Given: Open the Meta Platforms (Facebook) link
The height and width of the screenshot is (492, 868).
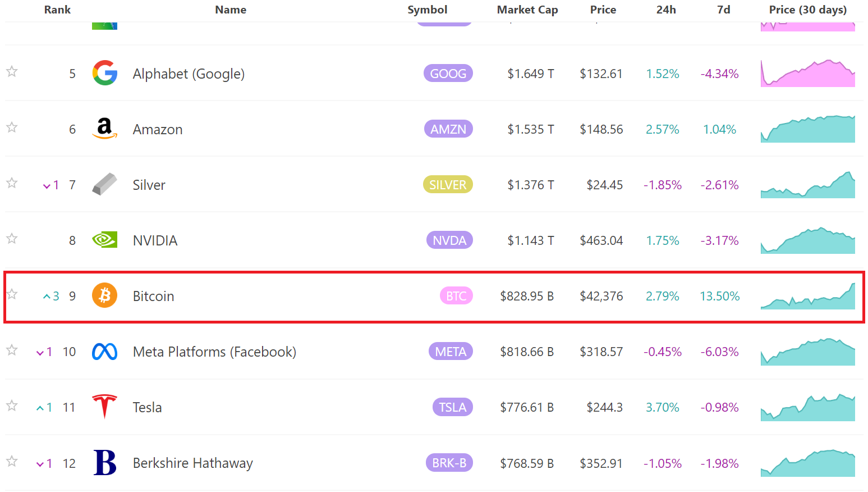Looking at the screenshot, I should 214,352.
